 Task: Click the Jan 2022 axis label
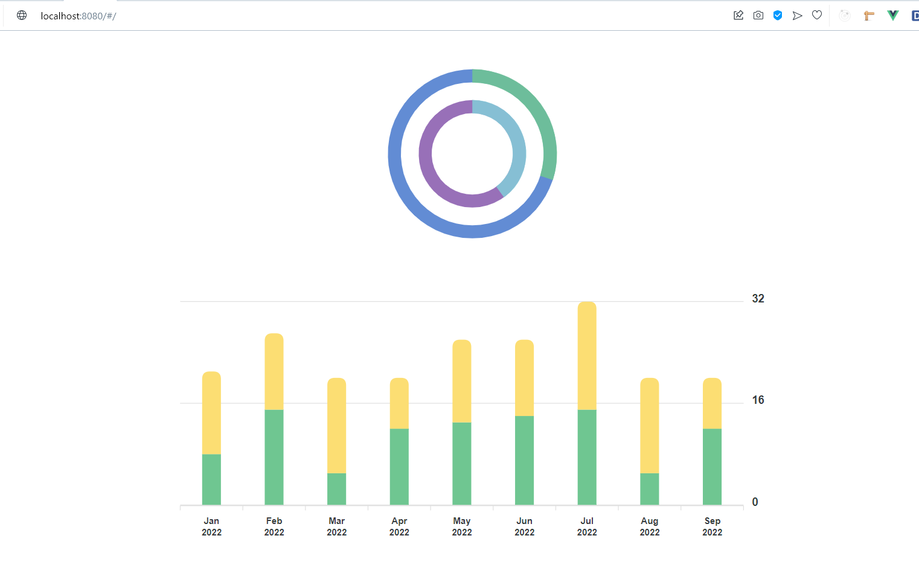coord(211,526)
